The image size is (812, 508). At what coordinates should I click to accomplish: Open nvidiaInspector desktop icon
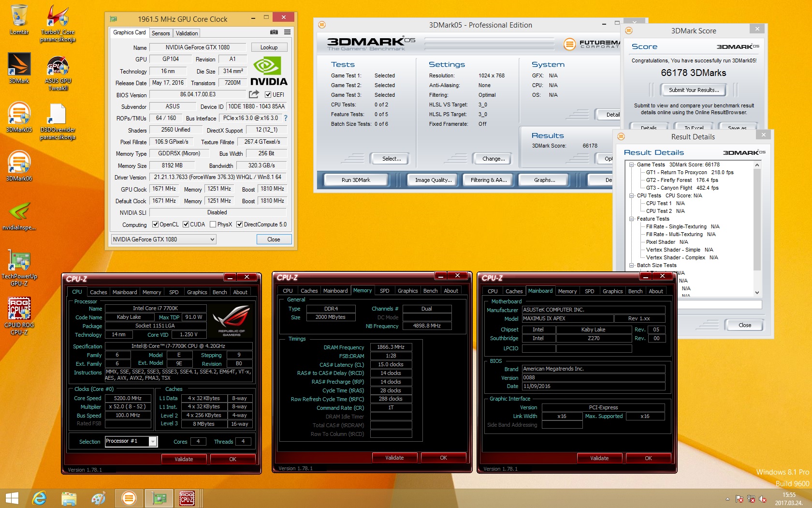pos(19,215)
